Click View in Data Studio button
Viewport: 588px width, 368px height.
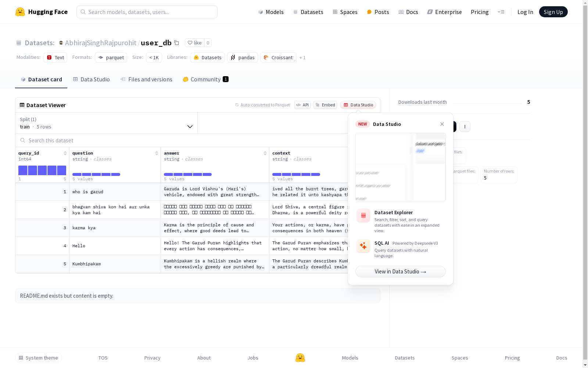(401, 272)
